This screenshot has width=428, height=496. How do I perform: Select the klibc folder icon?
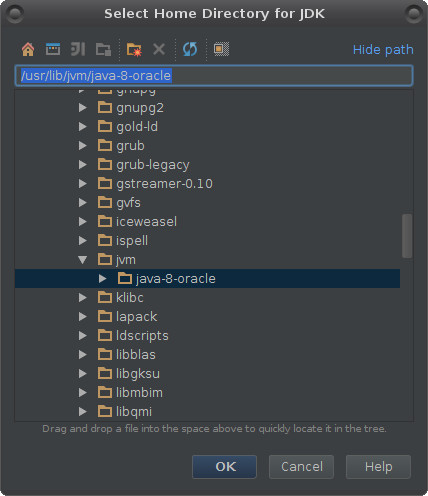(105, 297)
